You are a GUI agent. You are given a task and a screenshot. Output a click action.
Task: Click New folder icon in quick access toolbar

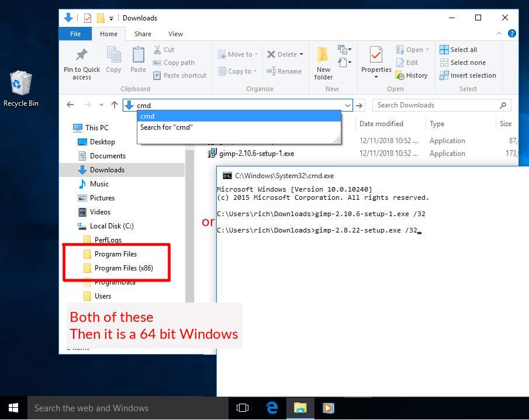coord(100,18)
